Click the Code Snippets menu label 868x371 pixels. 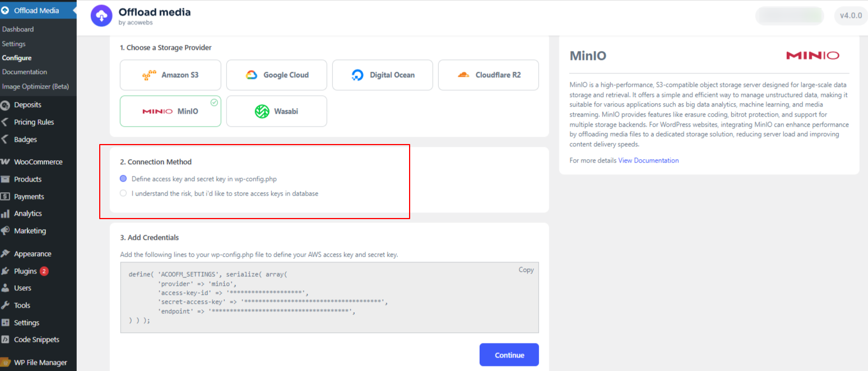click(x=36, y=340)
